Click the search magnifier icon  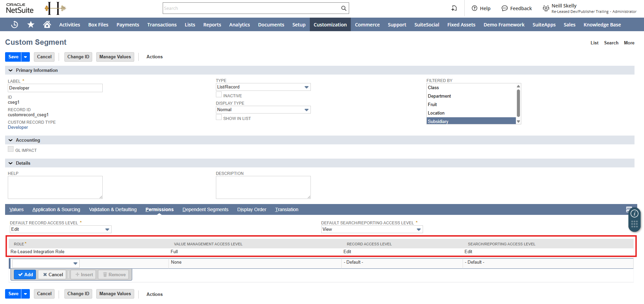pyautogui.click(x=344, y=8)
